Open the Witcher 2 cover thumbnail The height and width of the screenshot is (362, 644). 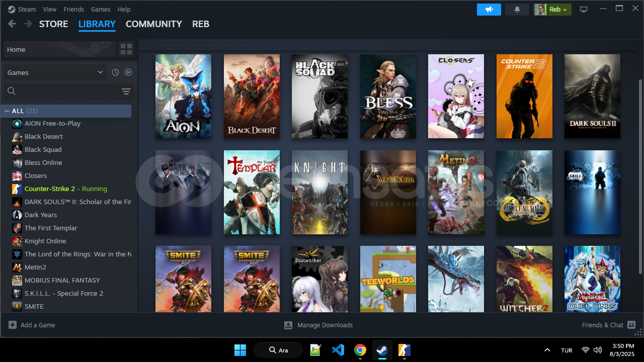tap(524, 279)
